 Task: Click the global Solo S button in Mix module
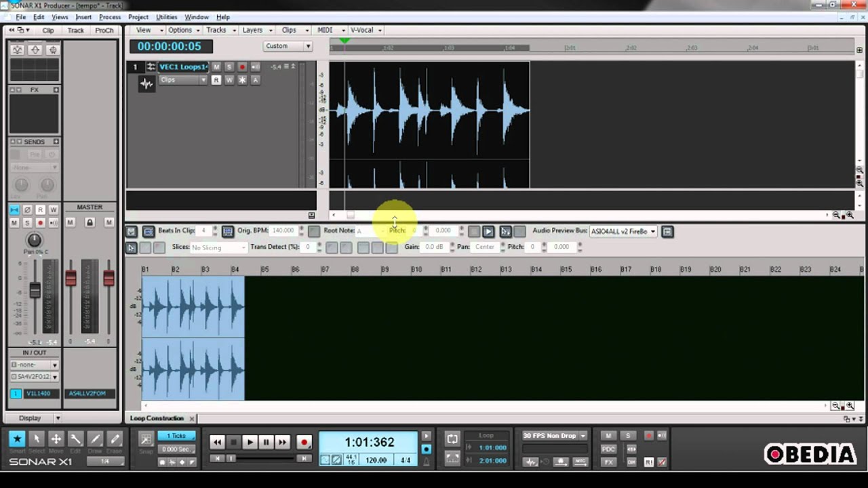[628, 436]
